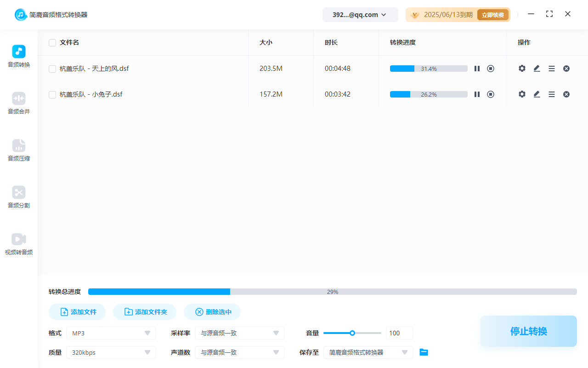This screenshot has height=368, width=588.
Task: Click the 停止转换 button
Action: (x=528, y=331)
